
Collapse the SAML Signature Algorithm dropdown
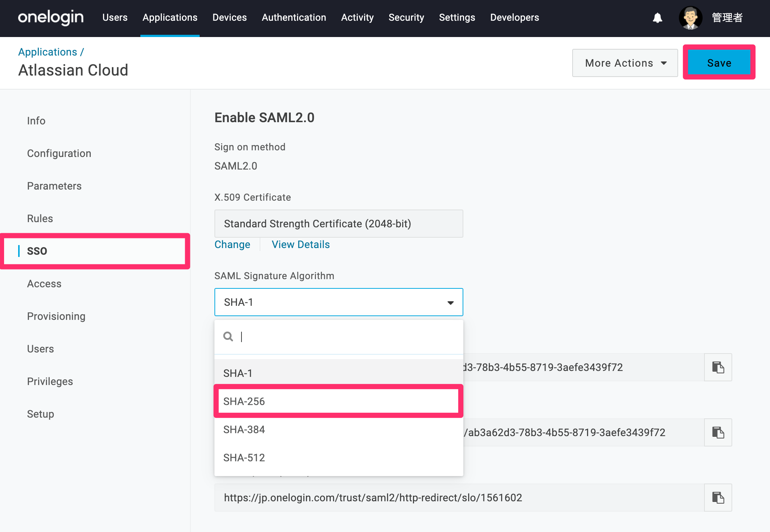click(x=339, y=302)
